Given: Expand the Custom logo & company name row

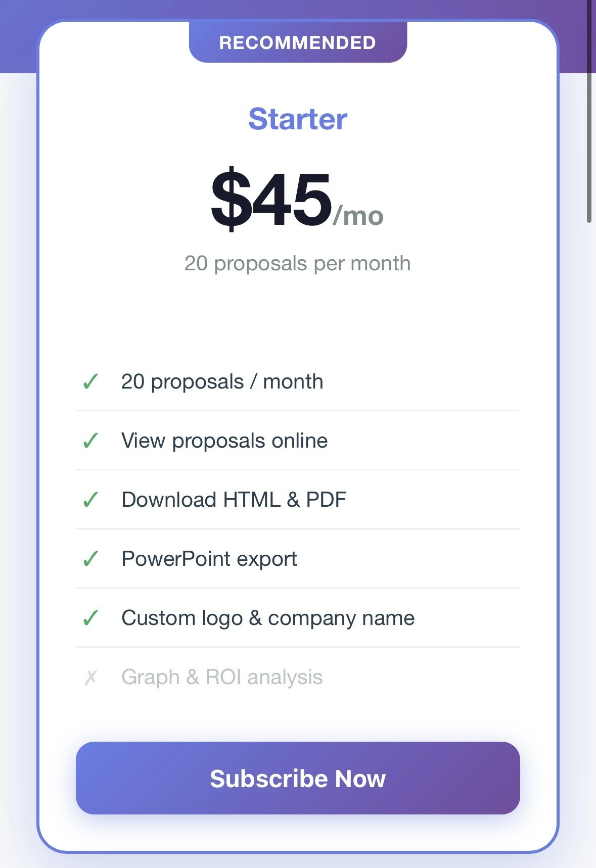Looking at the screenshot, I should (x=298, y=617).
